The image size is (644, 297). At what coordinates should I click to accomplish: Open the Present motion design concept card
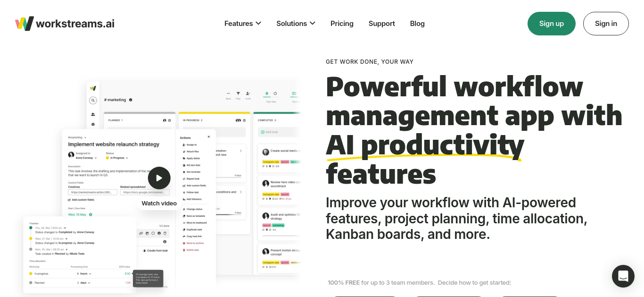280,257
